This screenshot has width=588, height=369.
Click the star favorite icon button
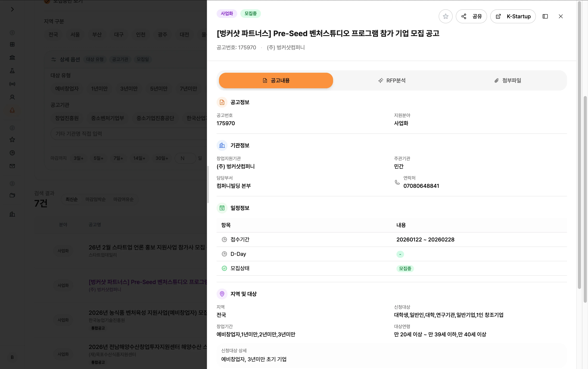(x=445, y=16)
